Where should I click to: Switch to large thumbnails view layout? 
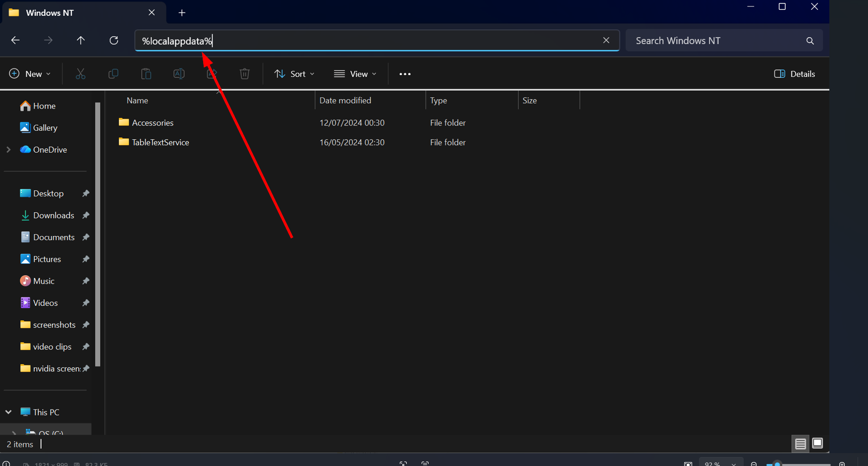[817, 444]
